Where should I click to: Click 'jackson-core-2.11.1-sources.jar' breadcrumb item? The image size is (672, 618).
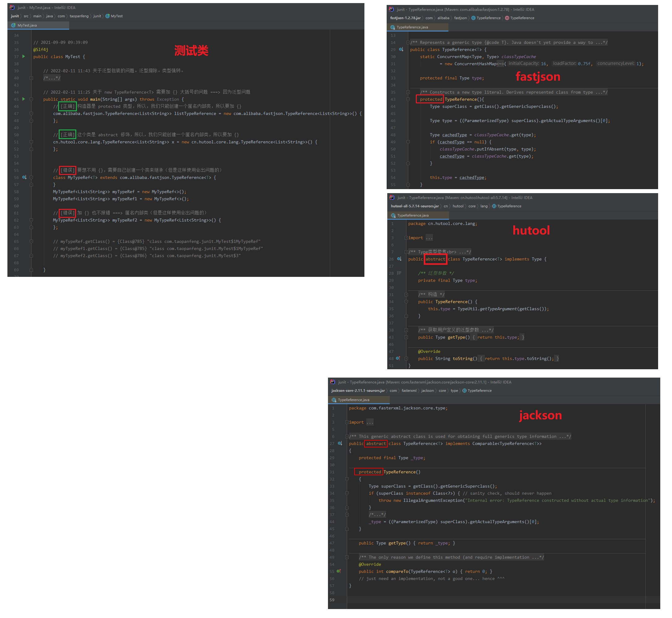(358, 391)
